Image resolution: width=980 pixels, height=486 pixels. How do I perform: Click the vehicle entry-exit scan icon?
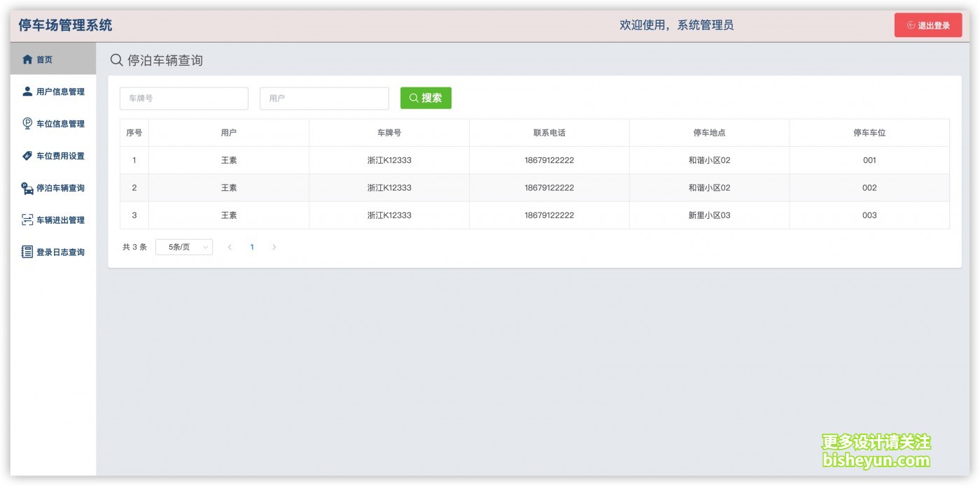(x=27, y=220)
